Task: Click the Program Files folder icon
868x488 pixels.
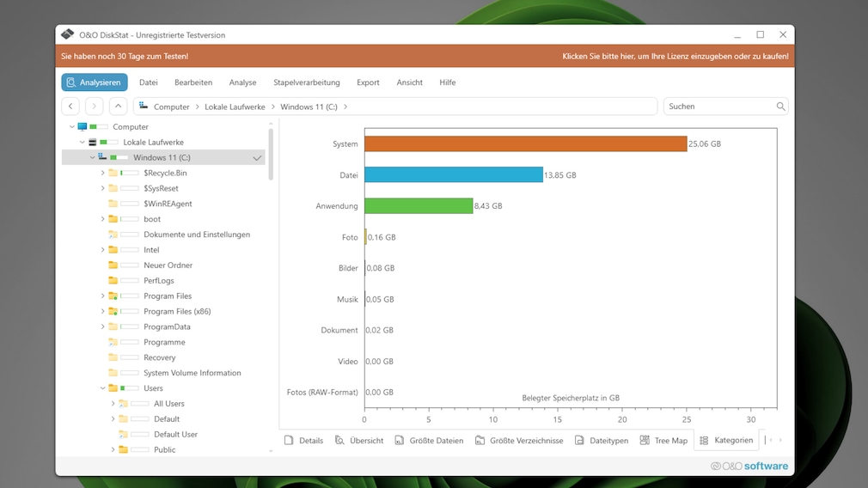Action: (113, 296)
